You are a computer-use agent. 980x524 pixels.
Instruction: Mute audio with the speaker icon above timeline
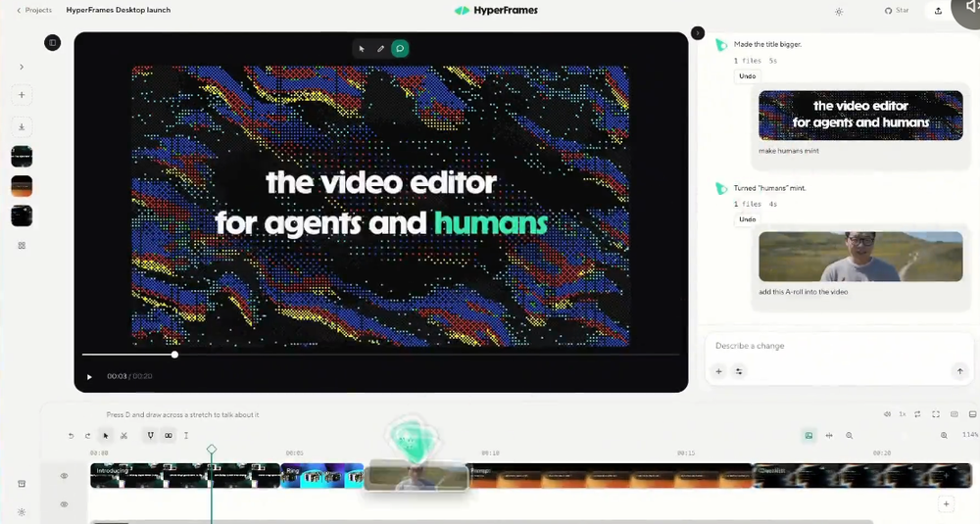tap(887, 414)
